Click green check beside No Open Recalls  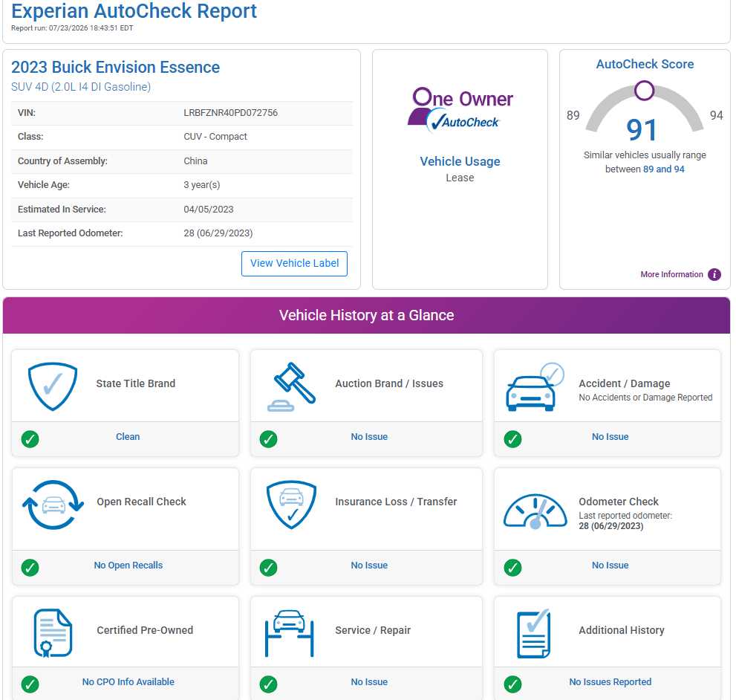[30, 568]
